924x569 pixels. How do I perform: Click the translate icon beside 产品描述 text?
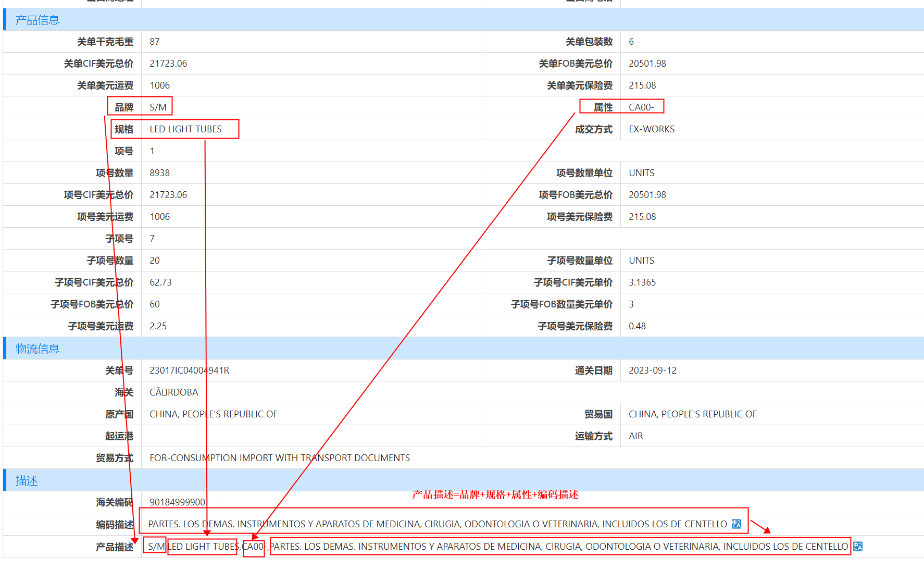[x=857, y=547]
